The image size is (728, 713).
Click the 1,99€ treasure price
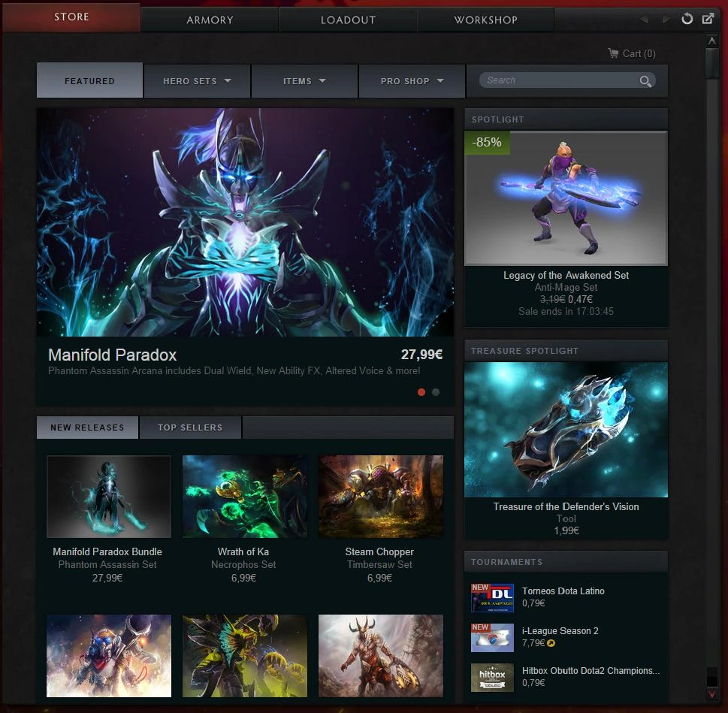pyautogui.click(x=566, y=530)
